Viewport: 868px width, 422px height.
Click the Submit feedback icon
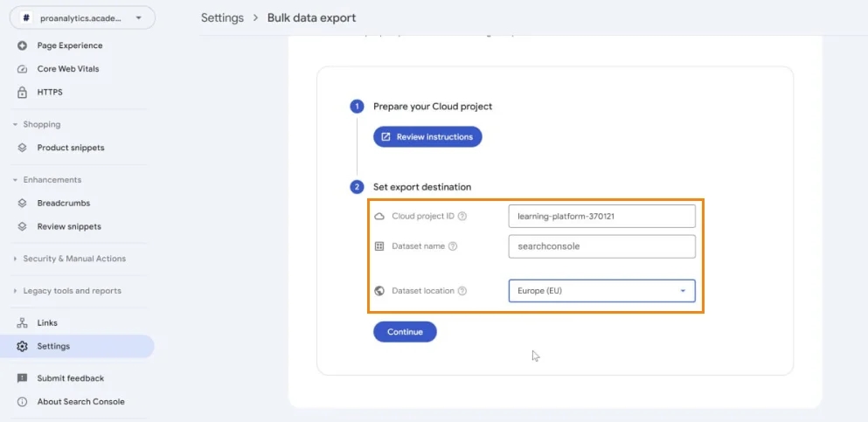22,378
